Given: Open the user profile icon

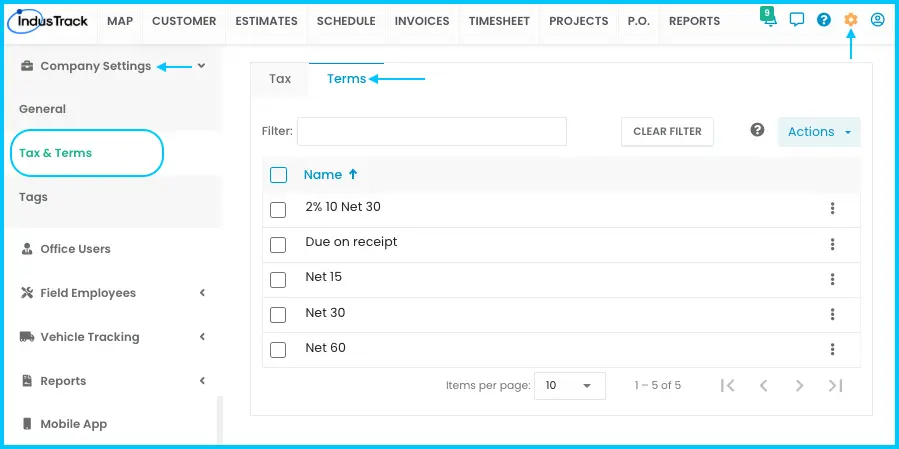Looking at the screenshot, I should point(878,20).
